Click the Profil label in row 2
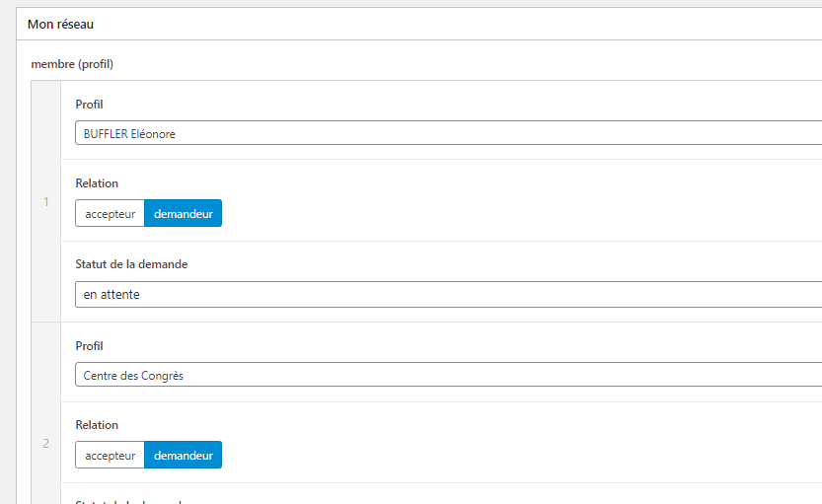The width and height of the screenshot is (822, 504). [89, 346]
